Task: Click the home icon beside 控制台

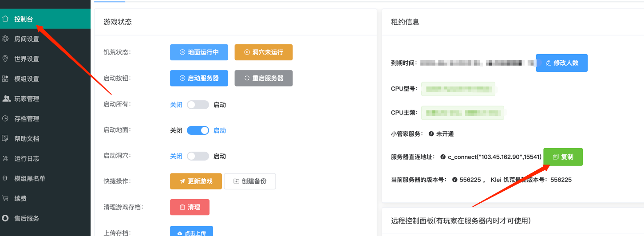Action: [5, 19]
